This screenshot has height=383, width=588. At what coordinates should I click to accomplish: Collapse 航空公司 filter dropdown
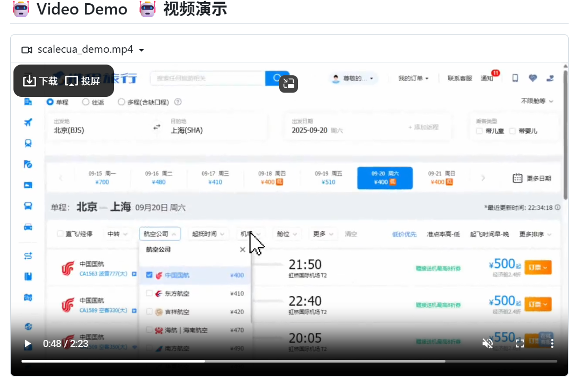160,233
